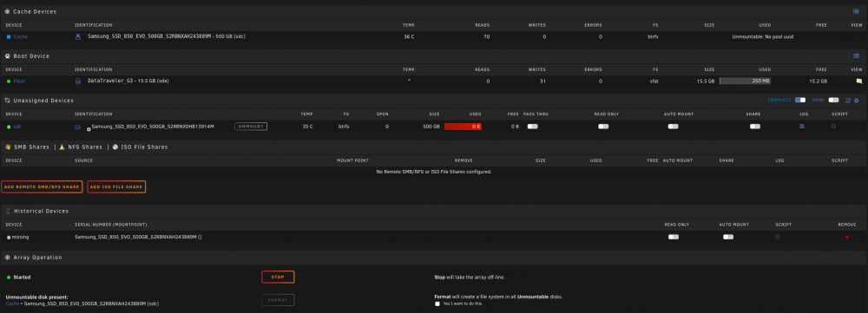Open the sdb device link
This screenshot has width=868, height=313.
[17, 127]
